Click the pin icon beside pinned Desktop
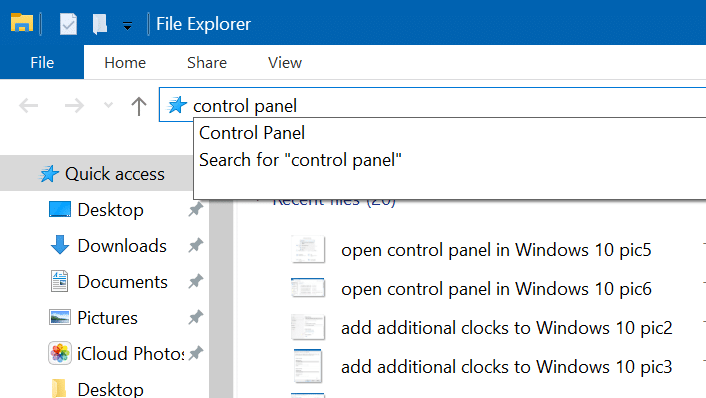The image size is (706, 398). [x=196, y=209]
